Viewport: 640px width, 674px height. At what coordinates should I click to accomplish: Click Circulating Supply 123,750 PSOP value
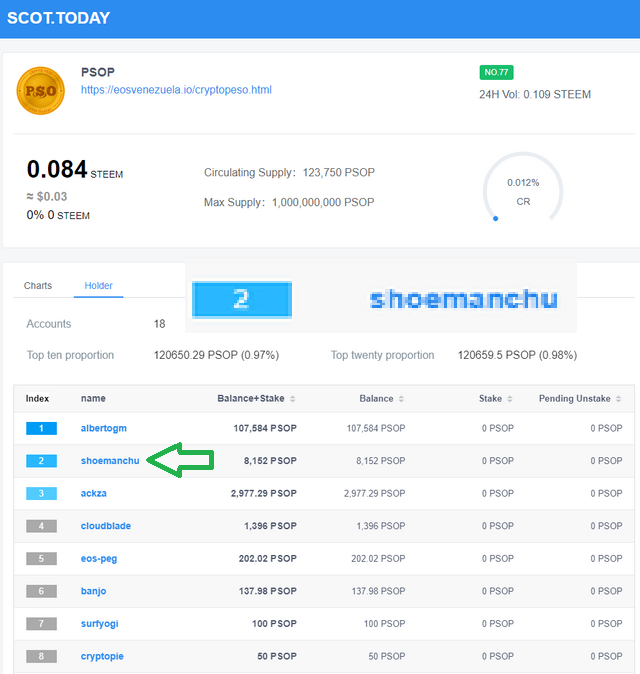[x=339, y=172]
